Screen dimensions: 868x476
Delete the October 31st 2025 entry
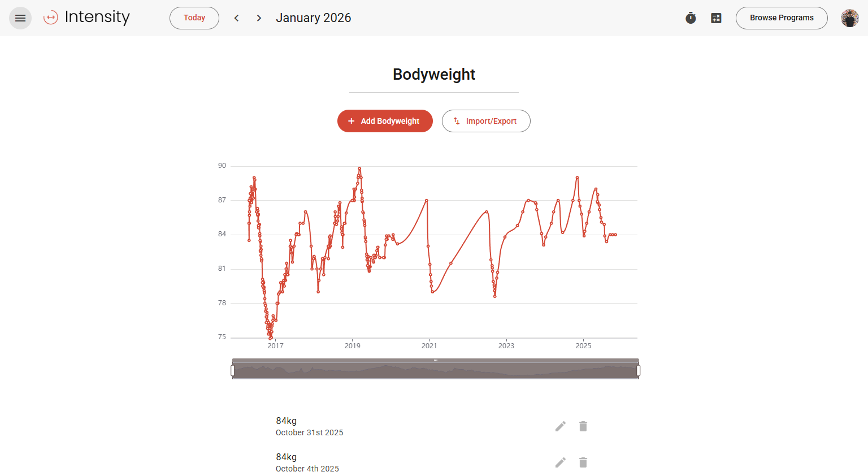(583, 426)
